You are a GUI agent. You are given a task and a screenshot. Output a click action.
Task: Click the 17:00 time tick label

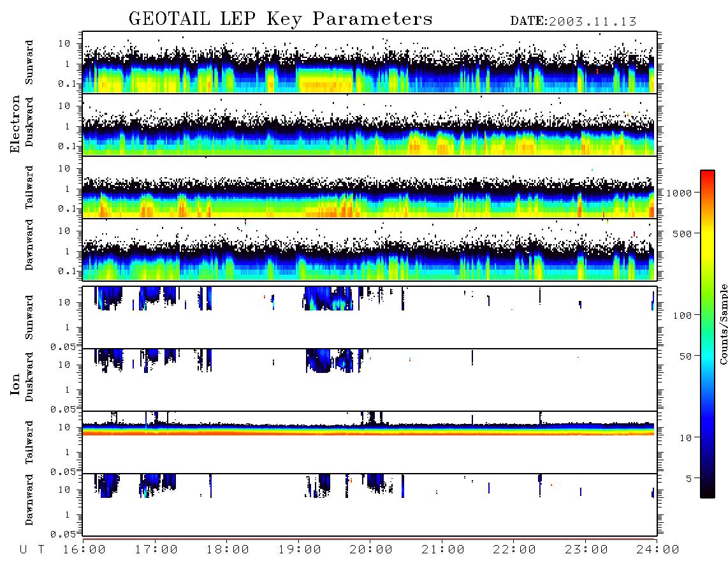tap(156, 550)
